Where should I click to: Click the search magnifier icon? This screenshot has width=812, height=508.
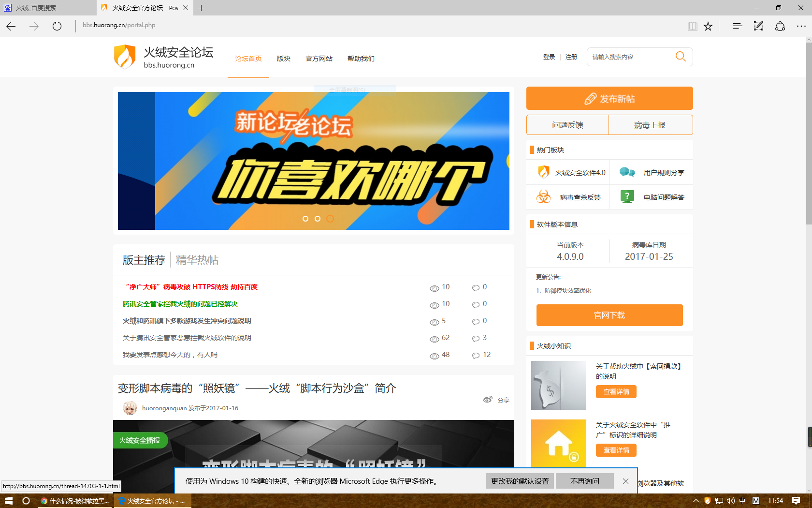point(681,57)
